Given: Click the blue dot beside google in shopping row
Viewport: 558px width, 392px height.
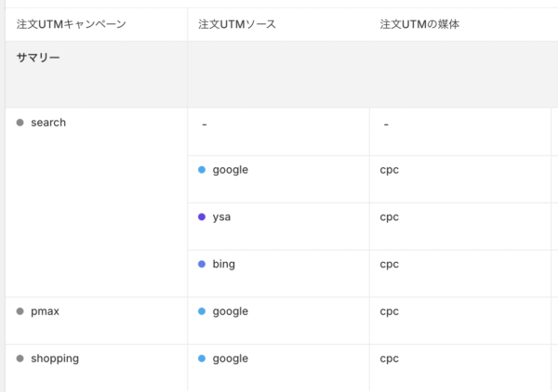Looking at the screenshot, I should [202, 359].
